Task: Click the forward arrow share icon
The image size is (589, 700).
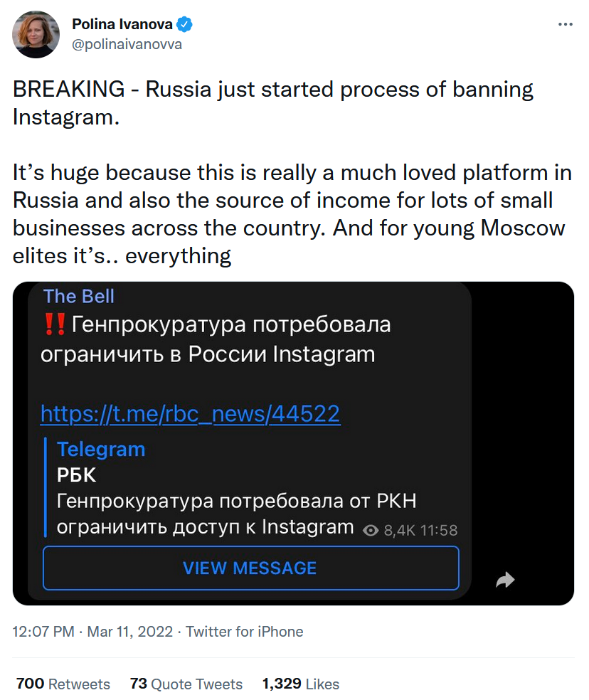Action: [505, 580]
